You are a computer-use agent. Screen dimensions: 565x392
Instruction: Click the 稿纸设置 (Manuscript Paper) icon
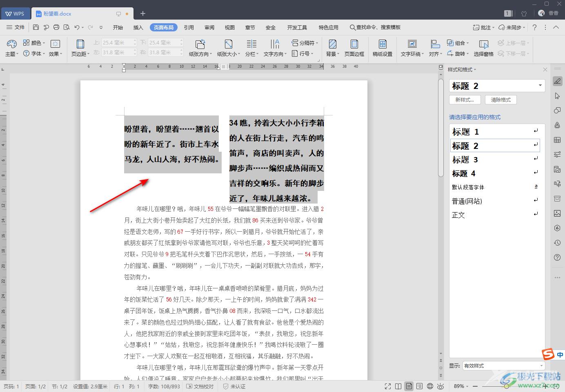382,48
